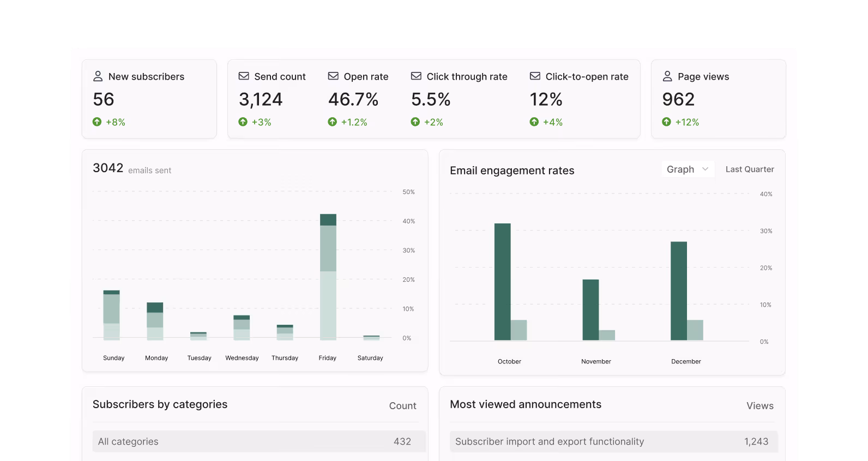Select the Last Quarter period filter
The width and height of the screenshot is (868, 461).
pos(750,169)
